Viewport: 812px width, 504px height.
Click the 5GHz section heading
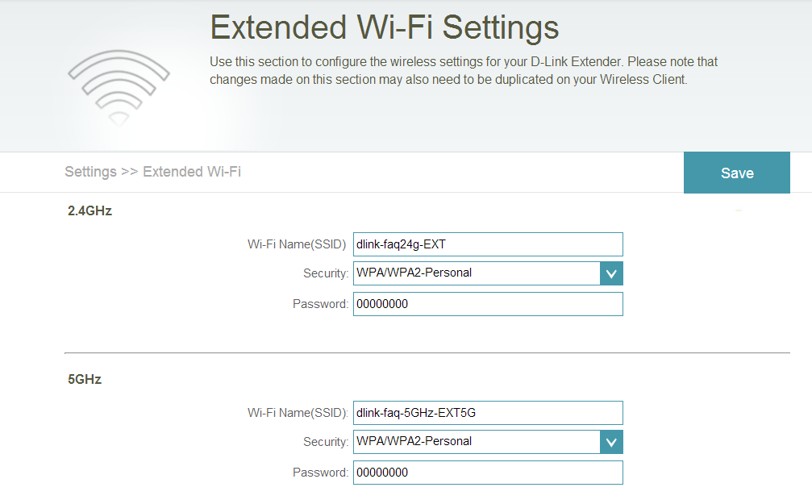coord(85,379)
